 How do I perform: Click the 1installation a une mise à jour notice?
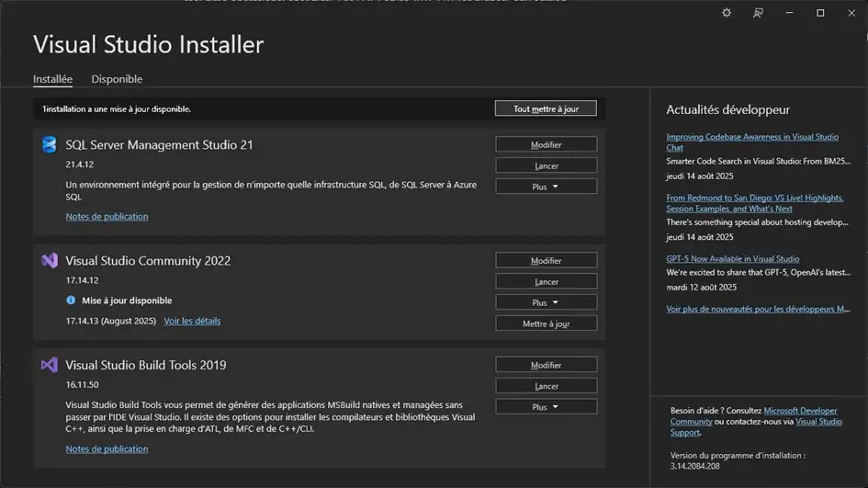[x=117, y=109]
